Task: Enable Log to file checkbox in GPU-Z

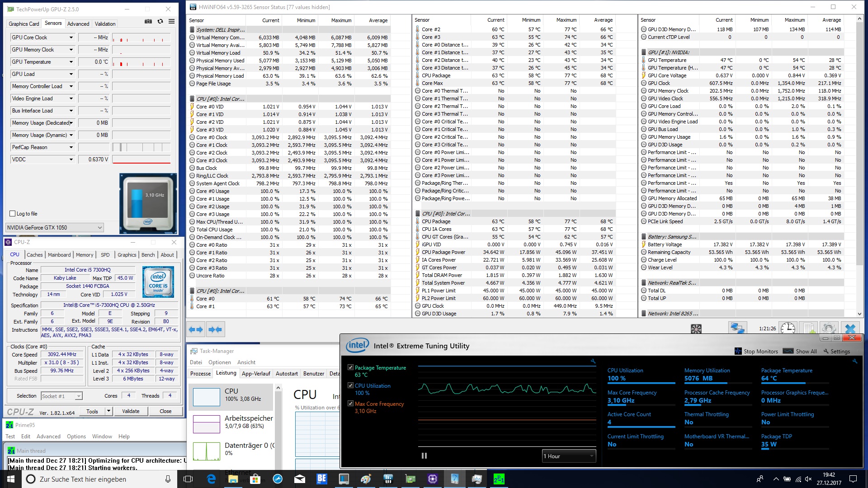Action: coord(13,214)
